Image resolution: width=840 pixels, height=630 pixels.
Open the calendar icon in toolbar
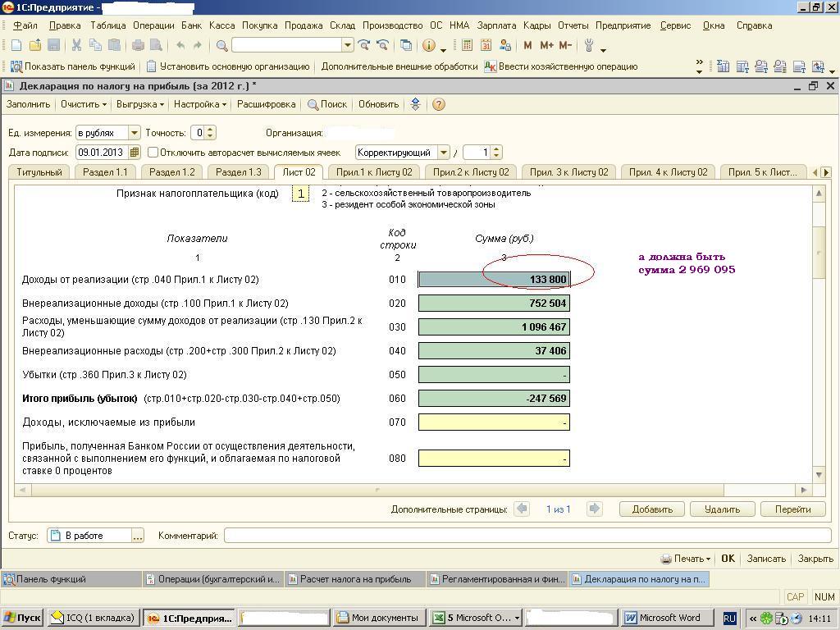[x=486, y=46]
